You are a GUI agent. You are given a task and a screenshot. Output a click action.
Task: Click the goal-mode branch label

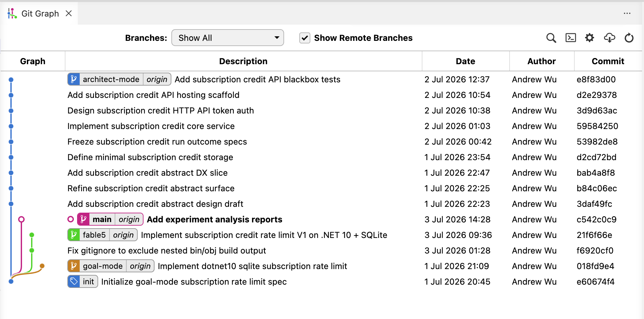point(103,266)
